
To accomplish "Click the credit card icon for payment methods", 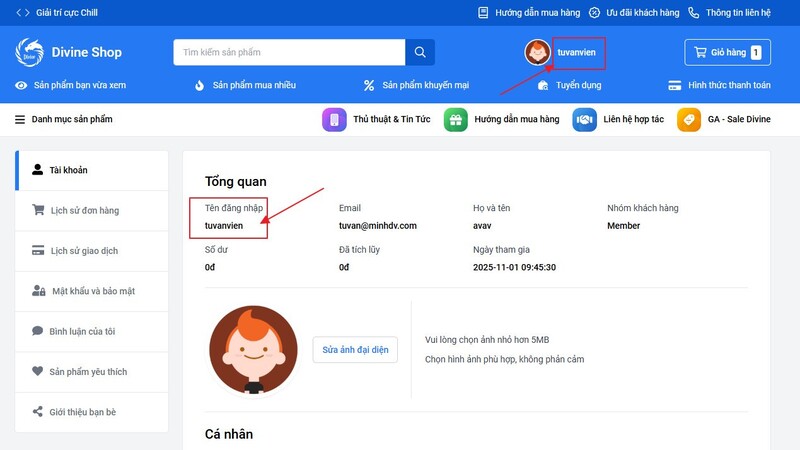I will (674, 85).
